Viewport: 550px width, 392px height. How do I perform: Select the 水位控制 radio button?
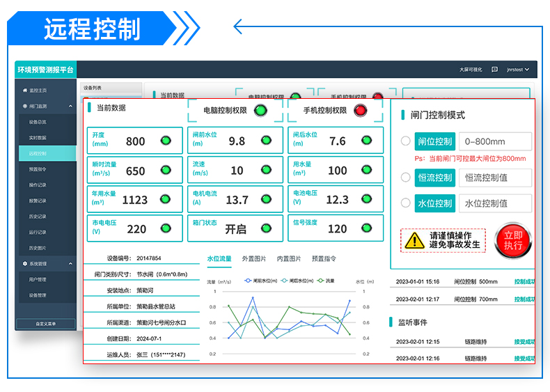coord(405,203)
